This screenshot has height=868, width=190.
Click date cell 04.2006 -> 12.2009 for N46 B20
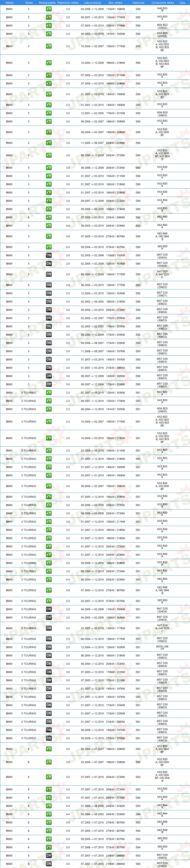tap(92, 9)
